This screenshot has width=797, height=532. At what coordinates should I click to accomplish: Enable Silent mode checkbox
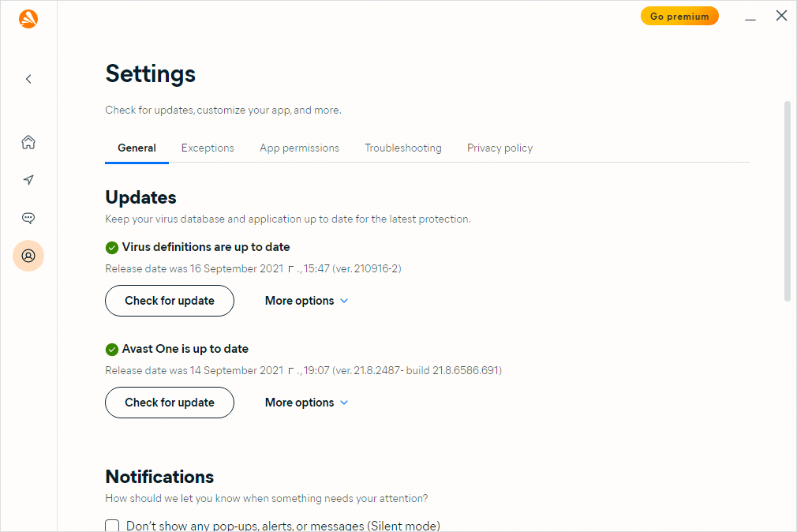[x=113, y=526]
